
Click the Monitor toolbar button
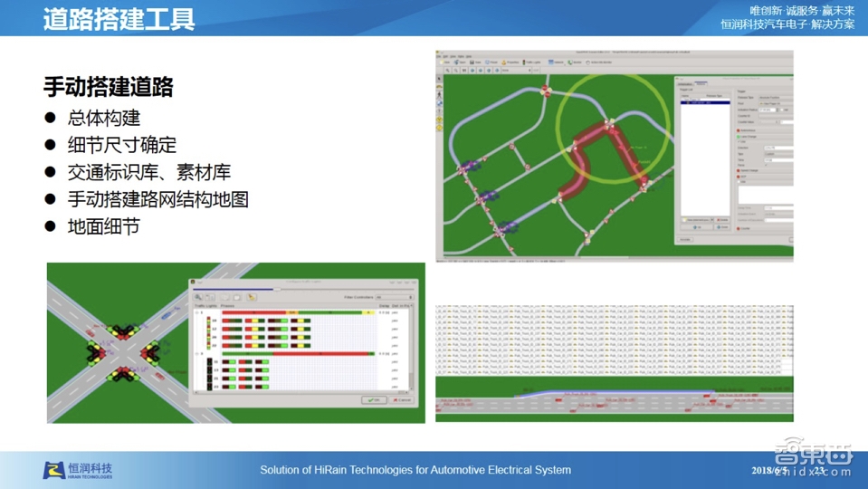(x=574, y=62)
